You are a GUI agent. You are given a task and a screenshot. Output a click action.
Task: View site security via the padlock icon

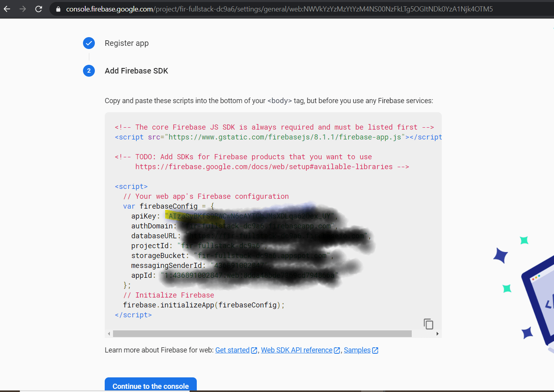pos(58,9)
